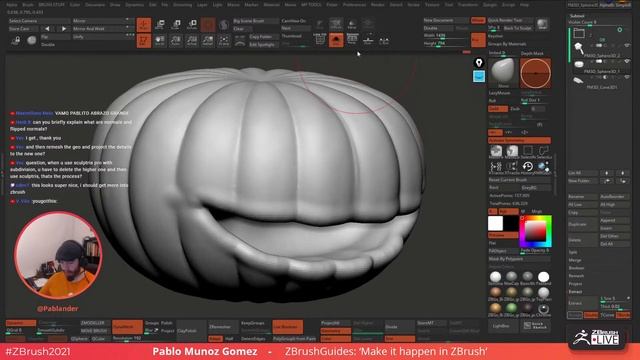This screenshot has width=640, height=360.
Task: Click the Duplicate subtool button
Action: pyautogui.click(x=583, y=224)
